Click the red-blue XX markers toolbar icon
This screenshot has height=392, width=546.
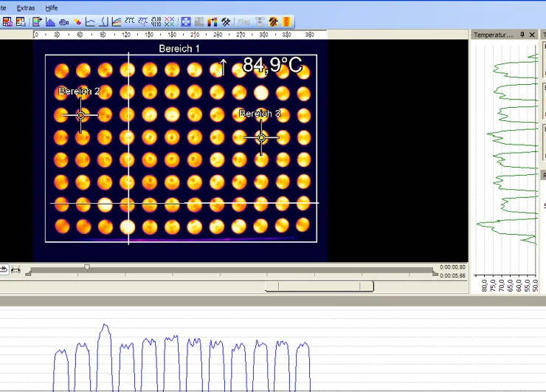(x=169, y=22)
